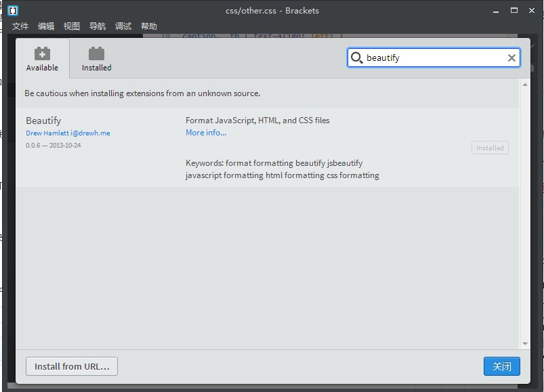
Task: Open the 文件 menu
Action: point(20,26)
